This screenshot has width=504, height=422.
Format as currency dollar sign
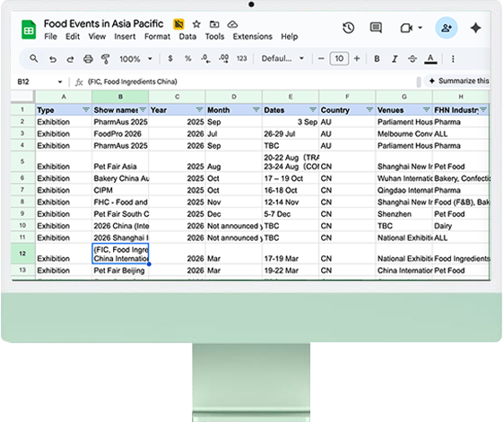(x=170, y=58)
